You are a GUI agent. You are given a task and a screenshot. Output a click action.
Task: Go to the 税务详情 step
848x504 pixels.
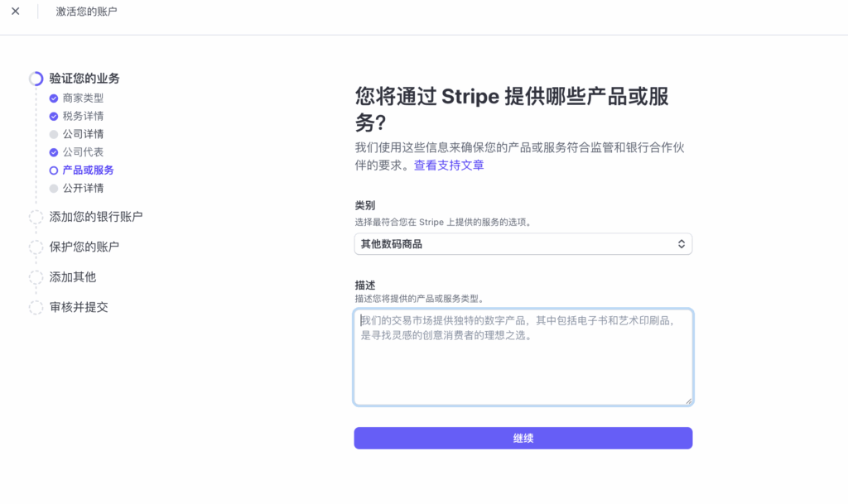(x=83, y=116)
